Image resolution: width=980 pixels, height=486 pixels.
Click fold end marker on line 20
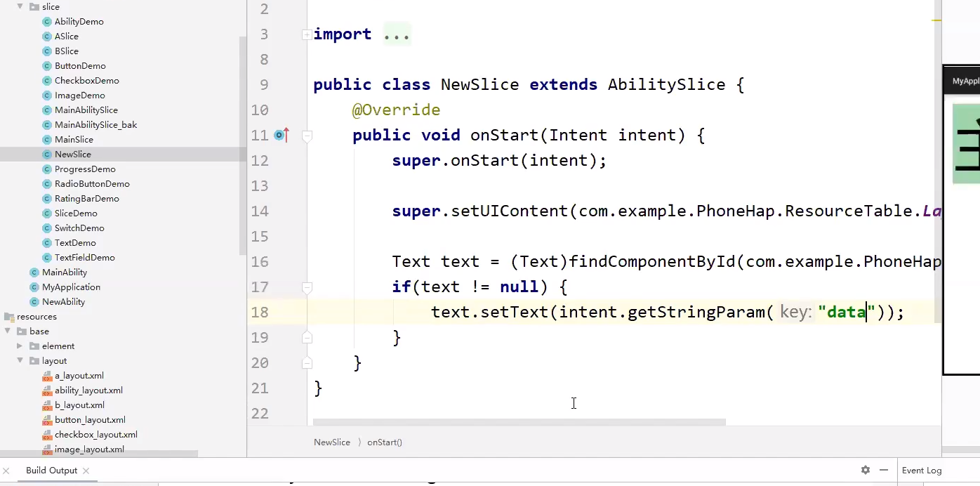click(x=307, y=363)
